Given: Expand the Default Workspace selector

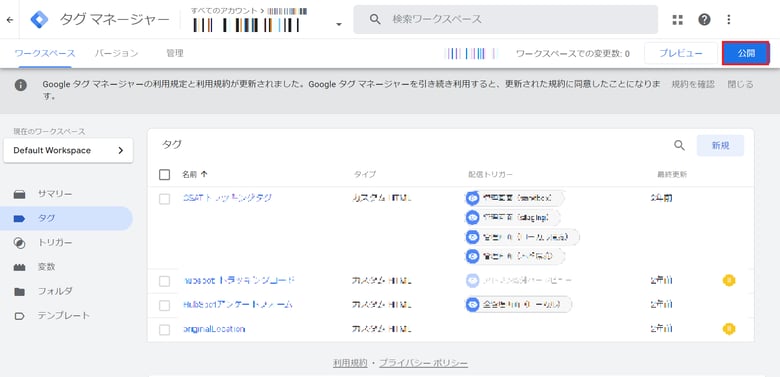Looking at the screenshot, I should pyautogui.click(x=68, y=150).
